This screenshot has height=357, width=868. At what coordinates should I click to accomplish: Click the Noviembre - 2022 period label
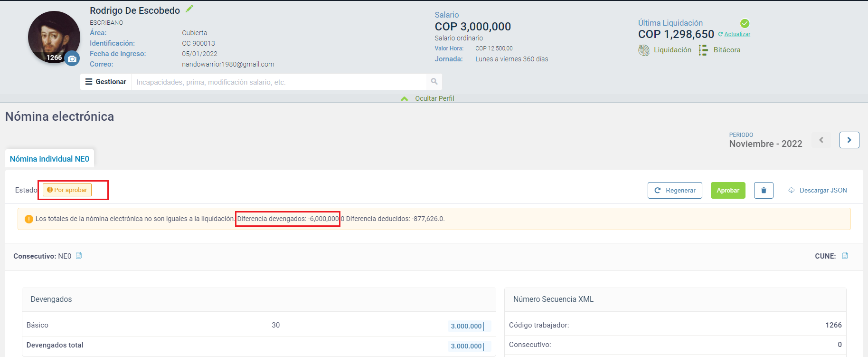pyautogui.click(x=765, y=144)
